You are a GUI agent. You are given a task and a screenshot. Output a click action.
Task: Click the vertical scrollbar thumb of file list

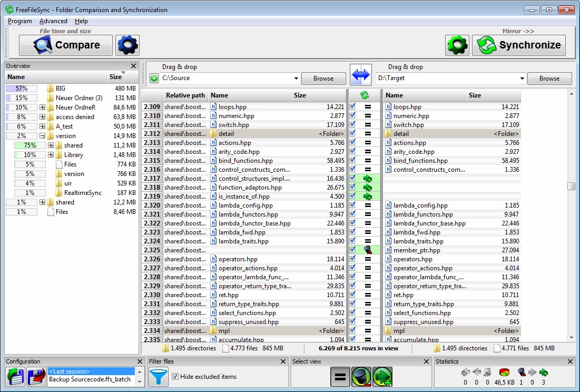(x=571, y=186)
